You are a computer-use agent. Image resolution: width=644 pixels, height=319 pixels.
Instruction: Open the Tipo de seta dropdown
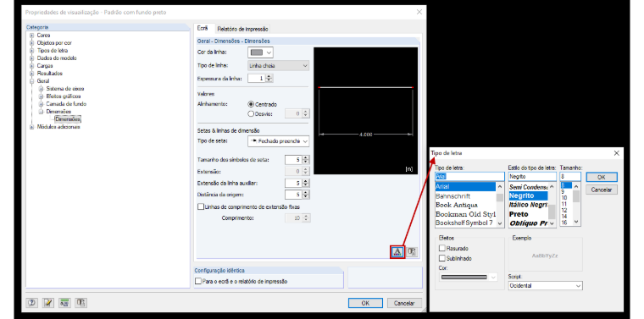(x=278, y=141)
